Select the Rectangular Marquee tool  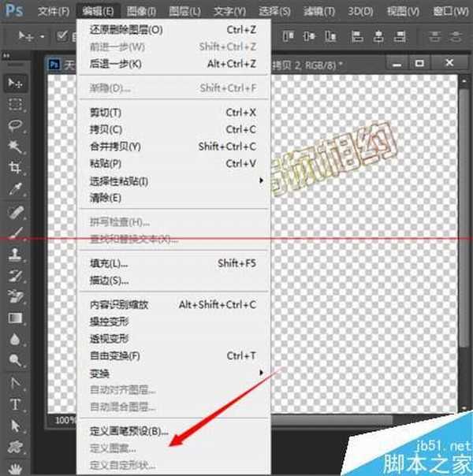coord(15,104)
